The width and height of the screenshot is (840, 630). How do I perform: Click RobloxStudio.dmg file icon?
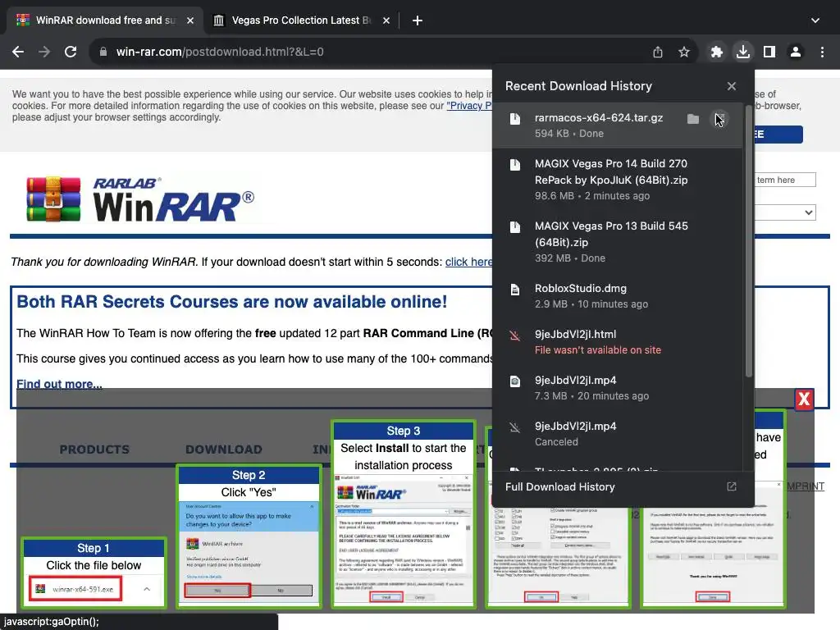(515, 290)
